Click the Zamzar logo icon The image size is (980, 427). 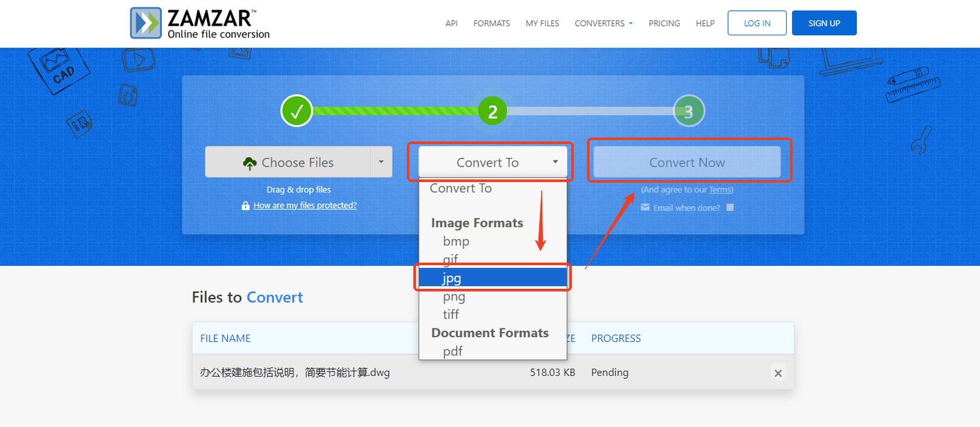tap(146, 23)
